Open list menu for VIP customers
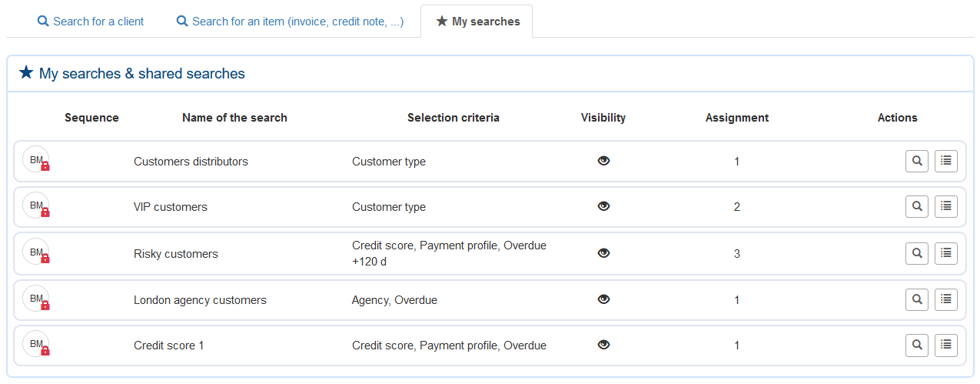 (945, 206)
